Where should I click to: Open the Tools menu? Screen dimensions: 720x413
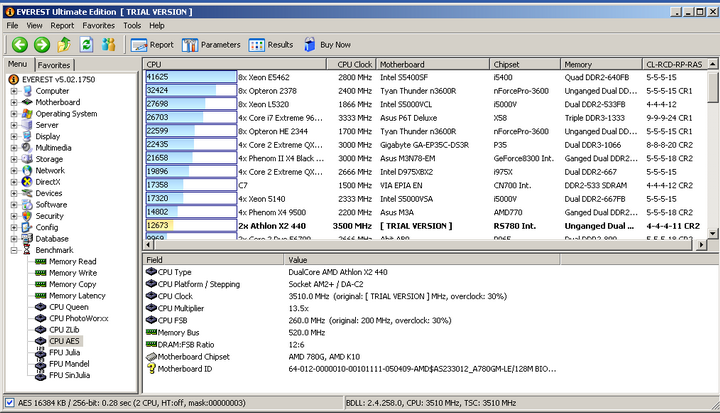coord(132,25)
